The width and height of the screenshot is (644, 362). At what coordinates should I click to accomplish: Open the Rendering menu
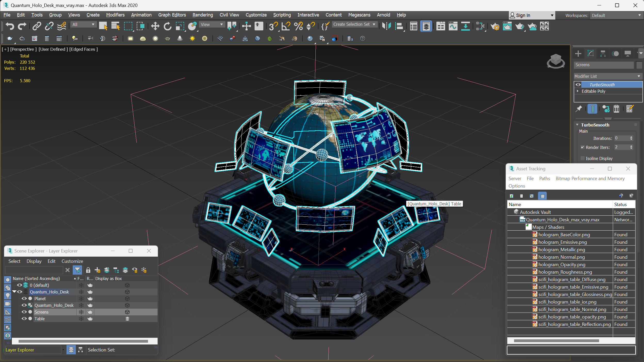coord(202,15)
